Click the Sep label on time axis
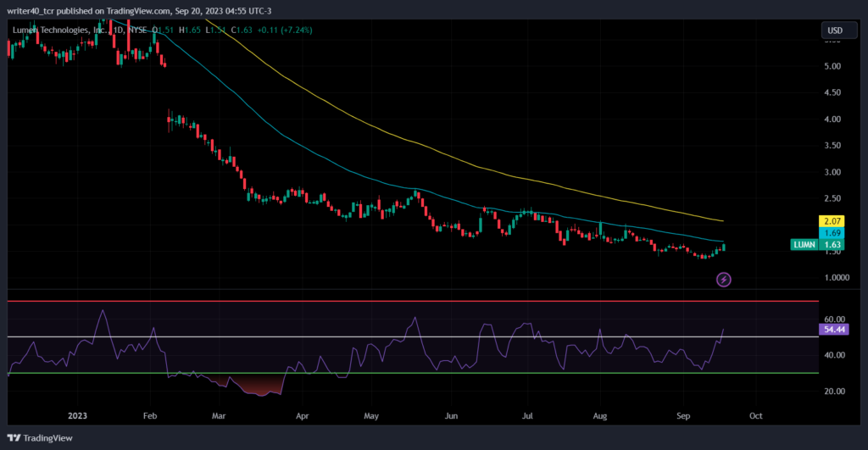This screenshot has width=868, height=450. [x=683, y=416]
